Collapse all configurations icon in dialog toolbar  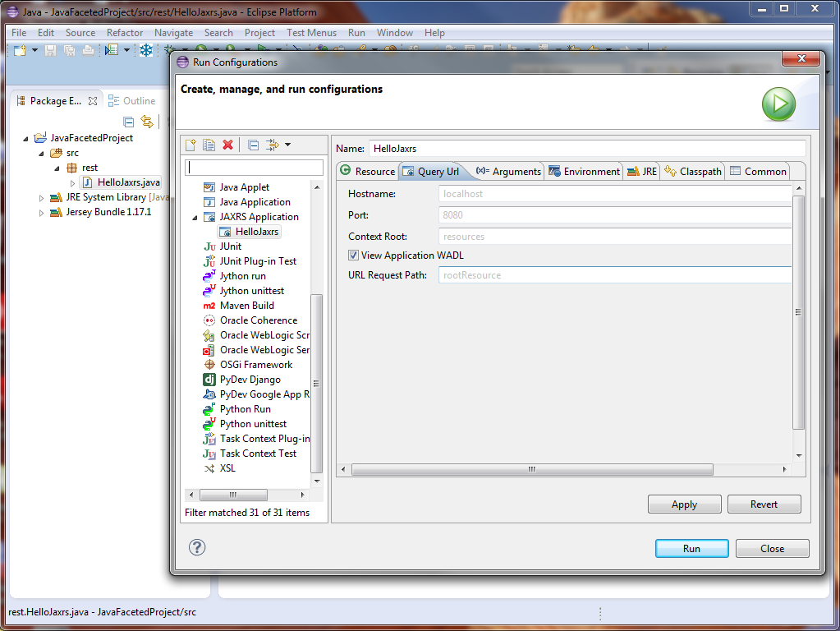(254, 145)
